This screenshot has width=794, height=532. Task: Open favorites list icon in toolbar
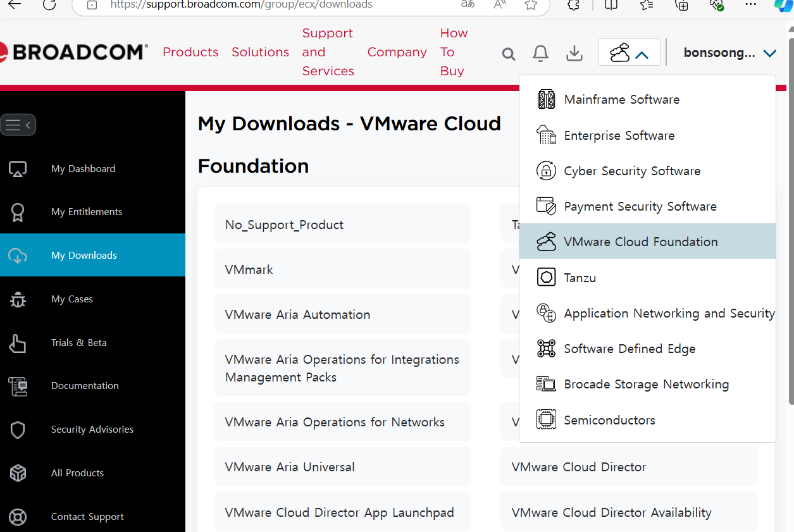point(646,4)
